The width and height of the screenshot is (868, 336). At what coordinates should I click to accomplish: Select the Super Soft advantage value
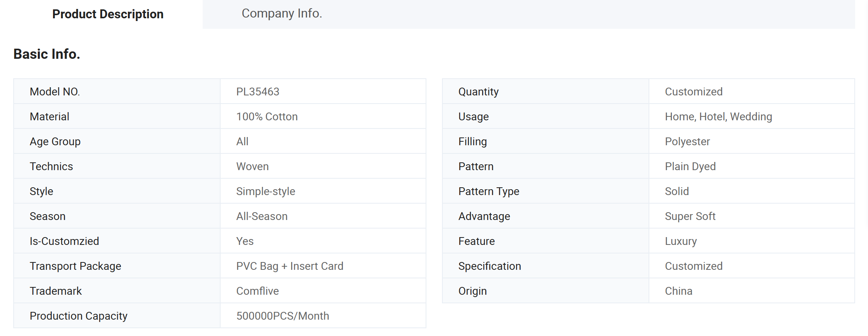point(690,216)
